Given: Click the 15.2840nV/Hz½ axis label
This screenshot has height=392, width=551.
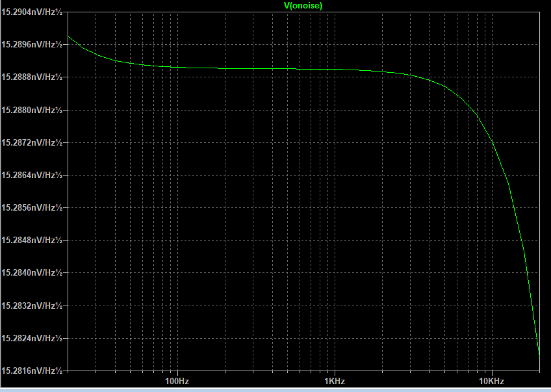Looking at the screenshot, I should 32,272.
